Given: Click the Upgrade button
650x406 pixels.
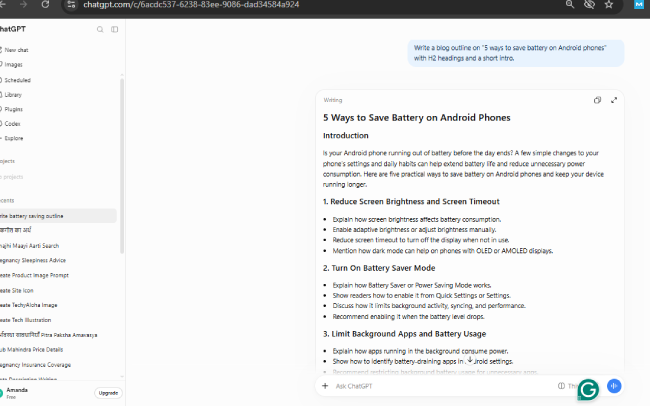Looking at the screenshot, I should coord(108,393).
